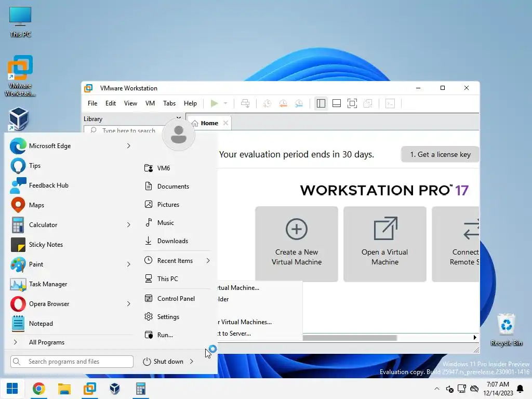This screenshot has width=532, height=399.
Task: Expand Calculator jump list arrow
Action: click(x=129, y=224)
